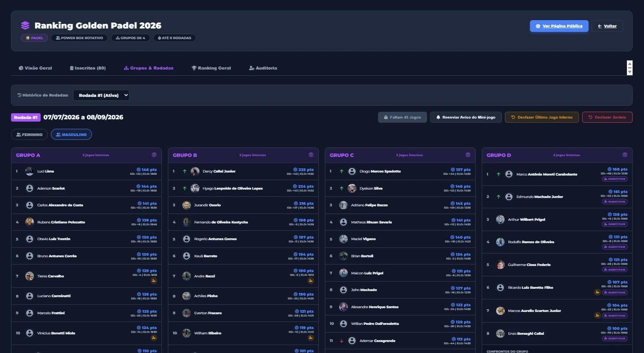Switch to the Visão Geral tab
The height and width of the screenshot is (353, 644).
point(35,68)
